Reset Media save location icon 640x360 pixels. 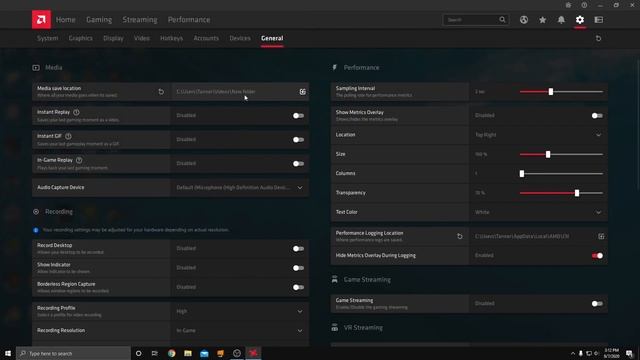click(x=161, y=92)
